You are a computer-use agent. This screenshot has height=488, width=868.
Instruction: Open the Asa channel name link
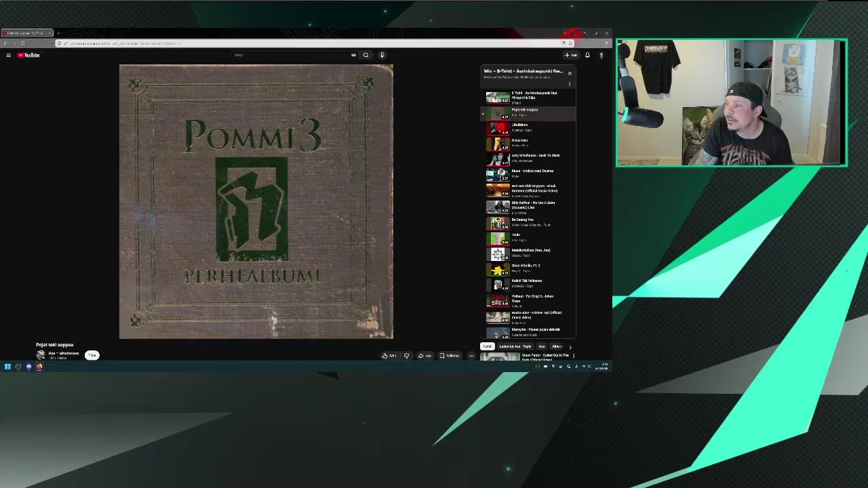(x=64, y=353)
